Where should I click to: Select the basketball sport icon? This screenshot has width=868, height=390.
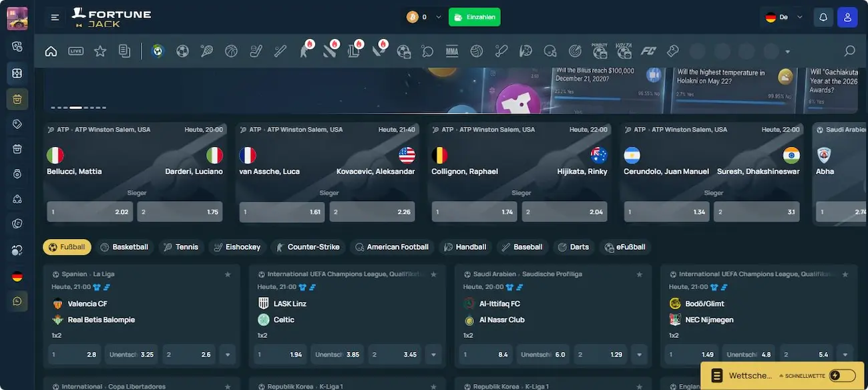[x=232, y=51]
